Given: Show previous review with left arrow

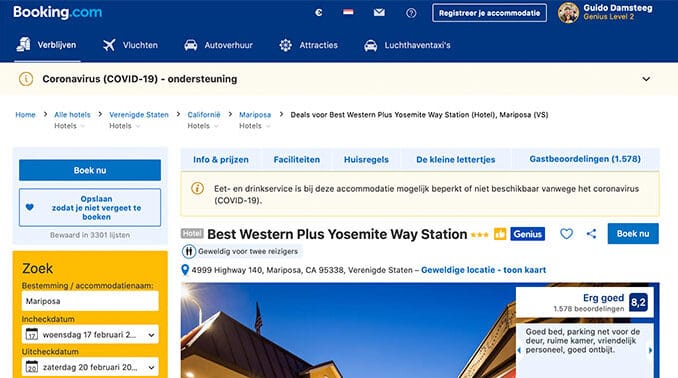Looking at the screenshot, I should (519, 350).
